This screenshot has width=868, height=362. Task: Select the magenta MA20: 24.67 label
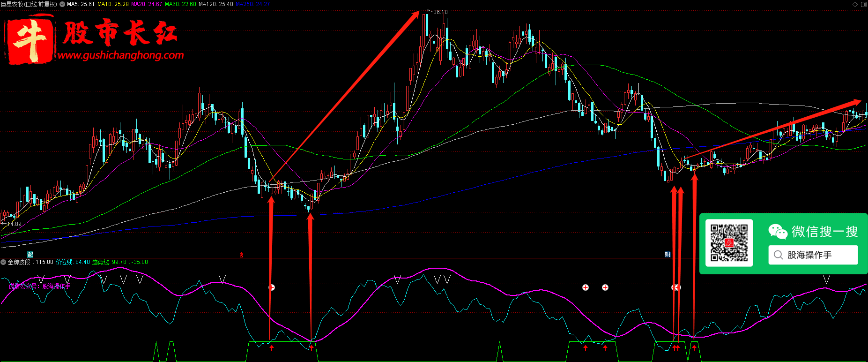pos(147,4)
